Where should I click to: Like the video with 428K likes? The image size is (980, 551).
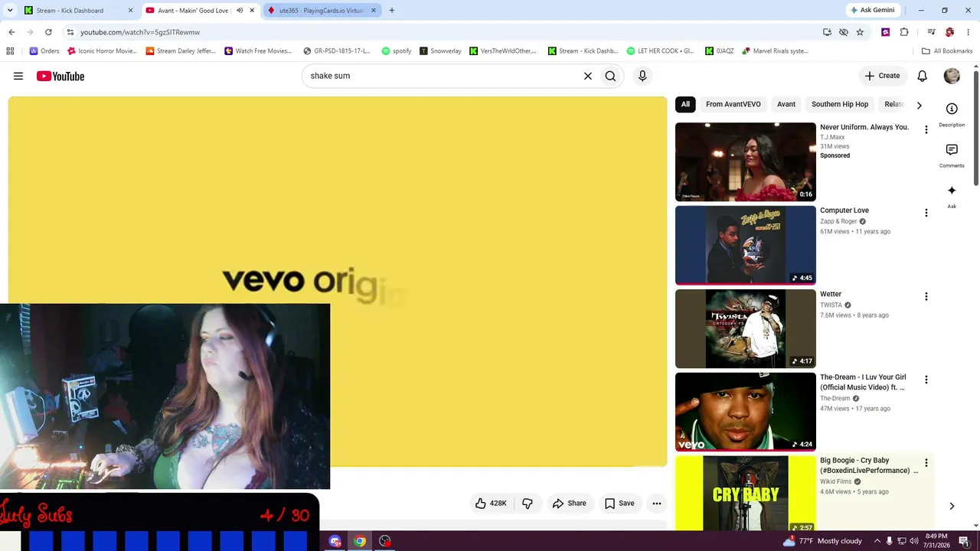(491, 503)
